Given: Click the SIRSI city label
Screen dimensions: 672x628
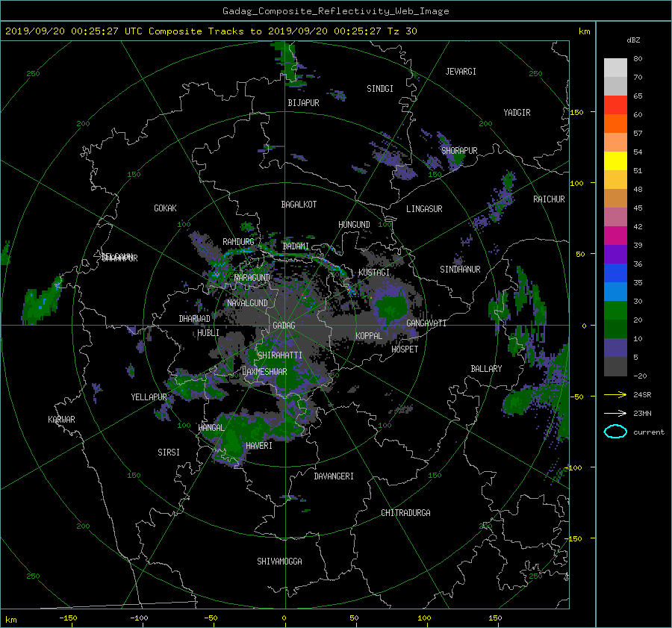Looking at the screenshot, I should [169, 453].
